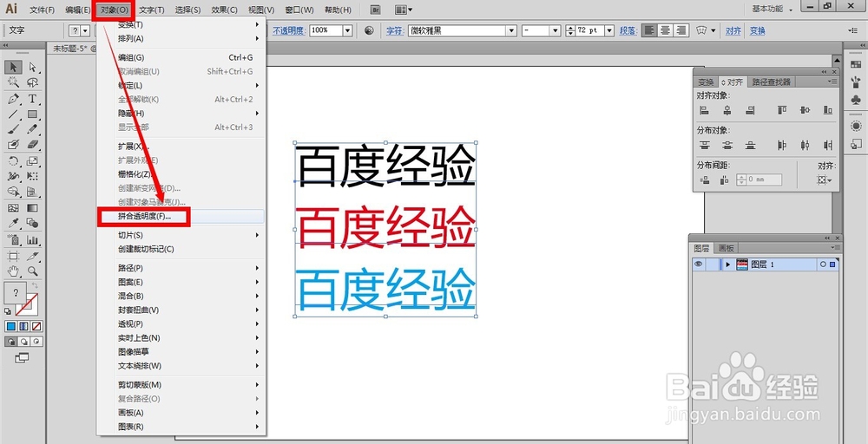This screenshot has width=868, height=444.
Task: Select the Type tool
Action: coord(32,98)
